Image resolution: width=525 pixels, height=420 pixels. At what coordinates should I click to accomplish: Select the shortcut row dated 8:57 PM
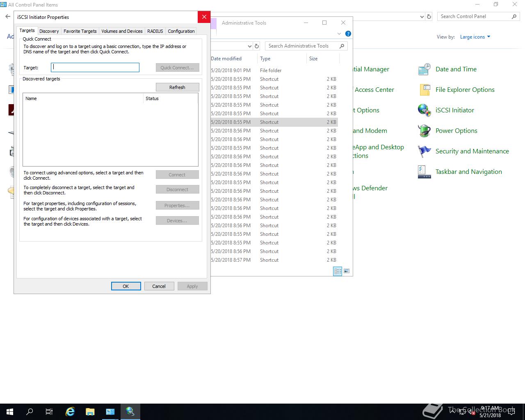click(x=274, y=260)
